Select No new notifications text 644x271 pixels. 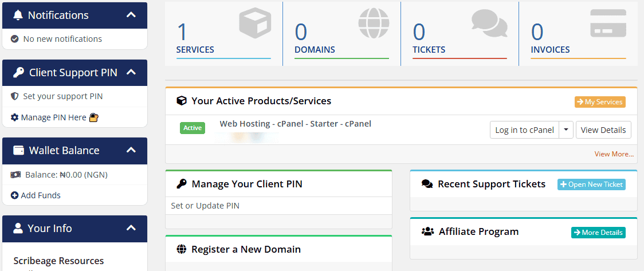click(62, 39)
